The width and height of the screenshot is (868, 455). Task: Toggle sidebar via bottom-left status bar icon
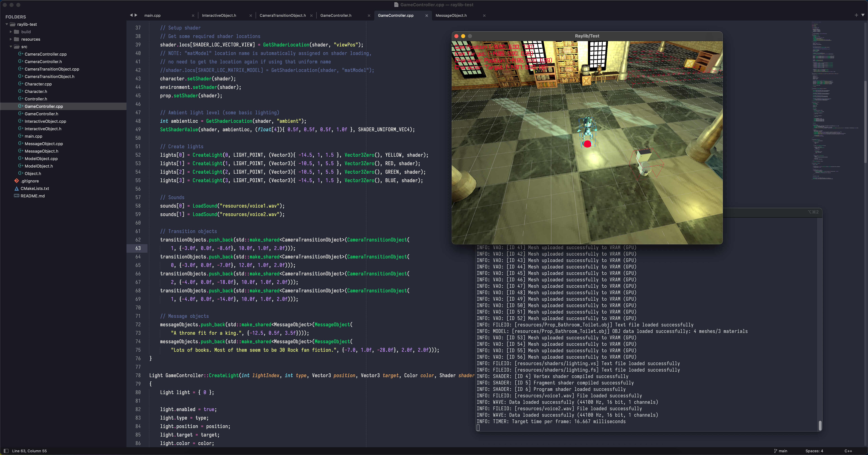pos(6,451)
